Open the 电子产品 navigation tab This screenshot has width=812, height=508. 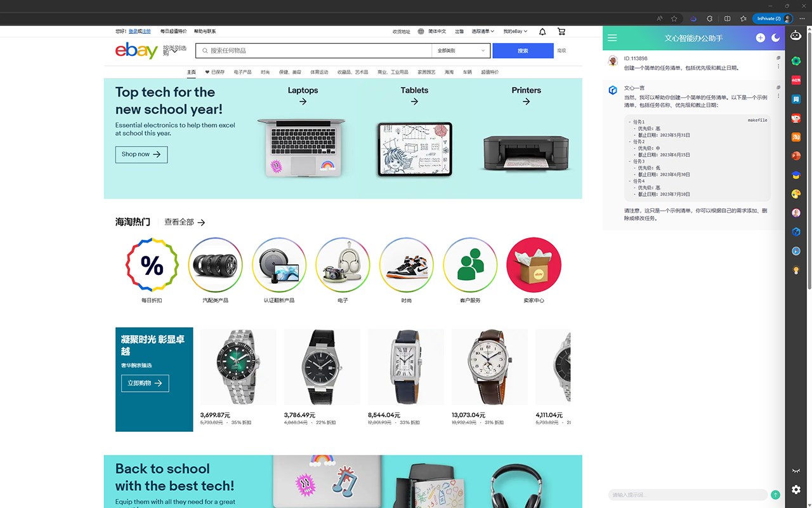click(x=242, y=72)
